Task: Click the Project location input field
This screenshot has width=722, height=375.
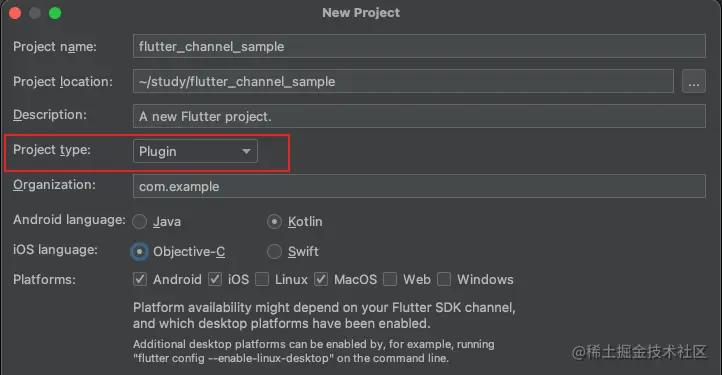Action: (403, 82)
